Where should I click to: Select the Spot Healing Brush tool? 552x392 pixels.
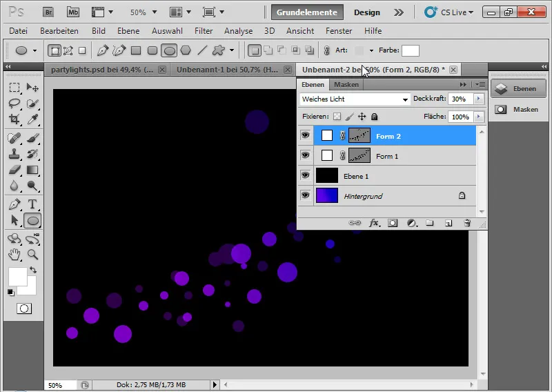point(14,138)
